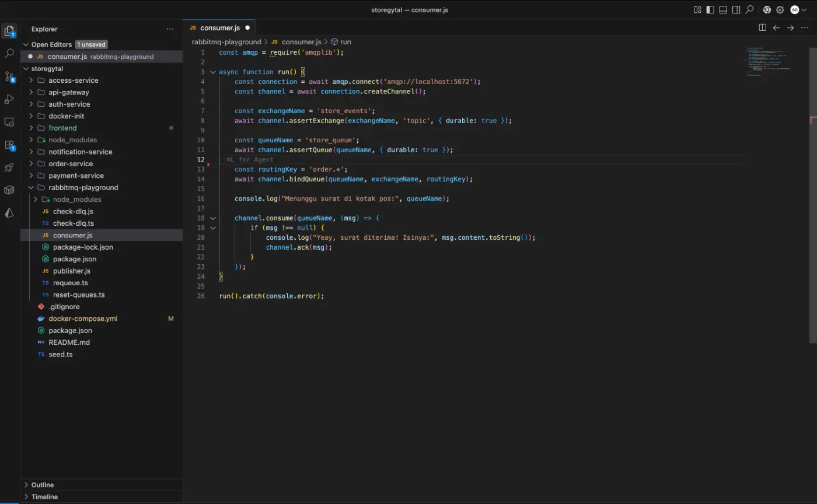817x504 pixels.
Task: Click the JS icon in consumer.js tab
Action: point(193,28)
